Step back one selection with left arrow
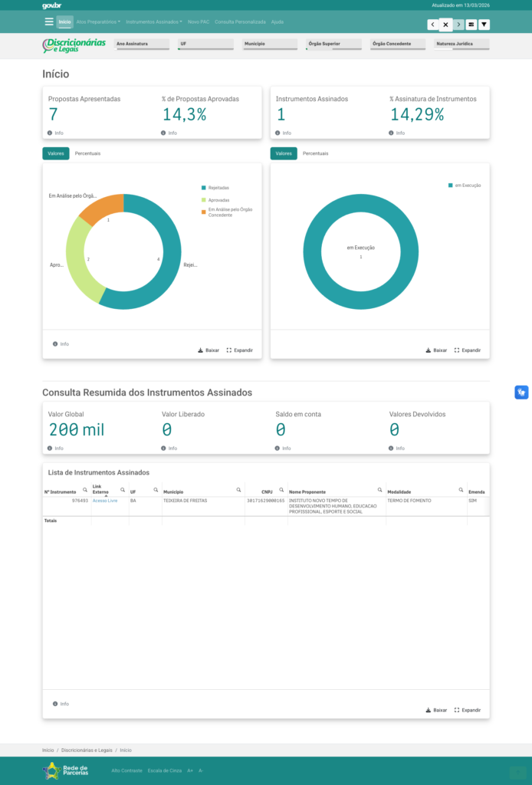Image resolution: width=532 pixels, height=785 pixels. click(x=432, y=25)
